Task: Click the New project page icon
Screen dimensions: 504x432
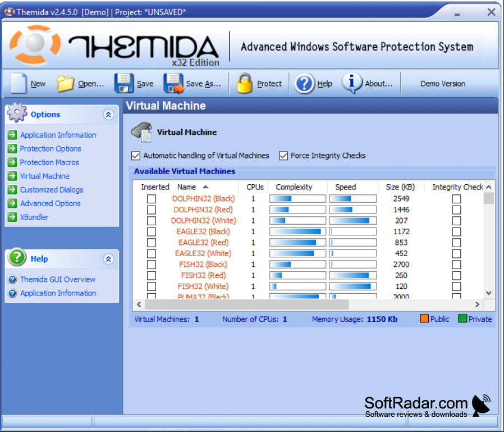Action: pos(19,83)
